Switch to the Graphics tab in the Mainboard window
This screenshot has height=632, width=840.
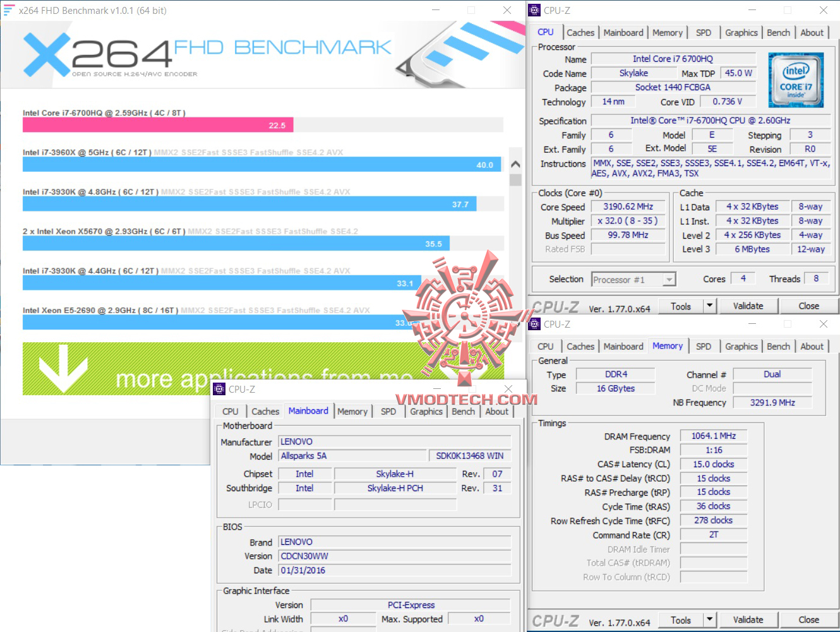tap(426, 411)
